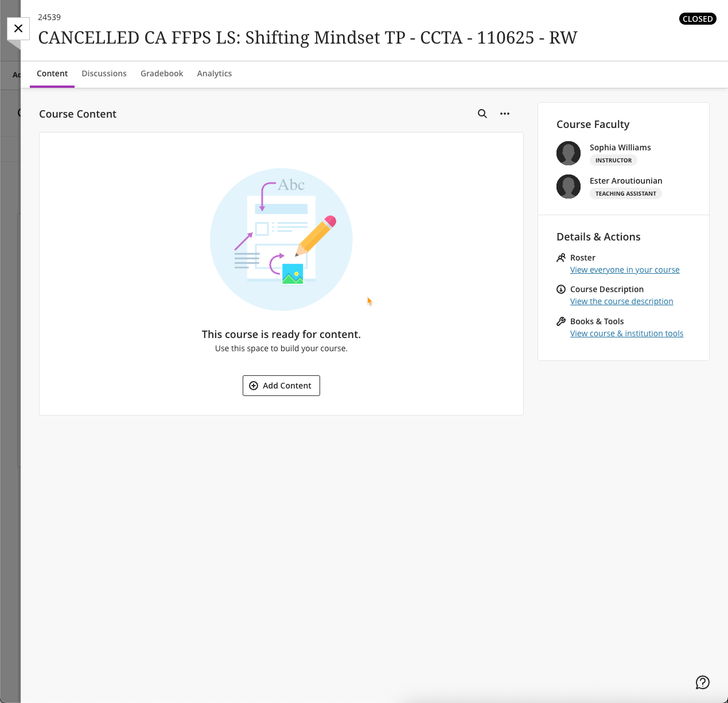The image size is (728, 703).
Task: Search course content with magnifier icon
Action: point(482,114)
